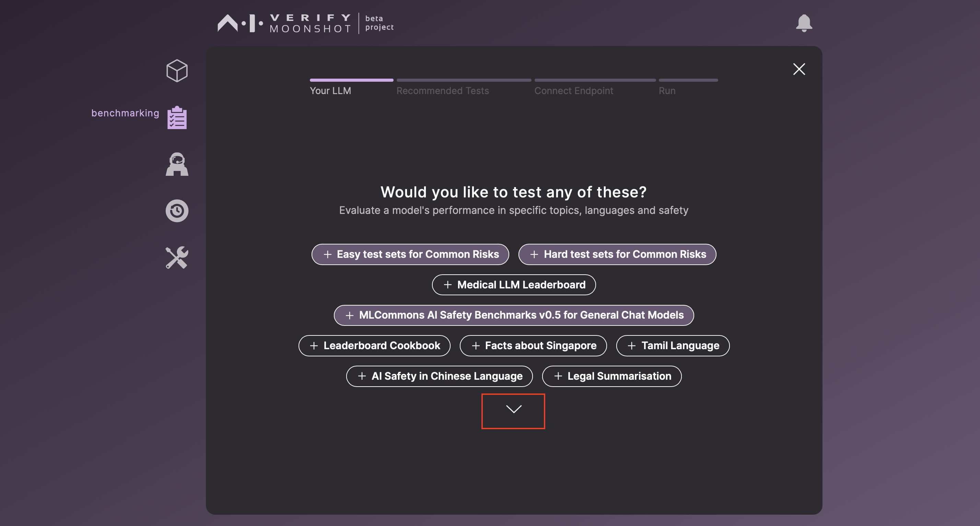Open the benchmarking clipboard icon
The image size is (980, 526).
[x=177, y=117]
